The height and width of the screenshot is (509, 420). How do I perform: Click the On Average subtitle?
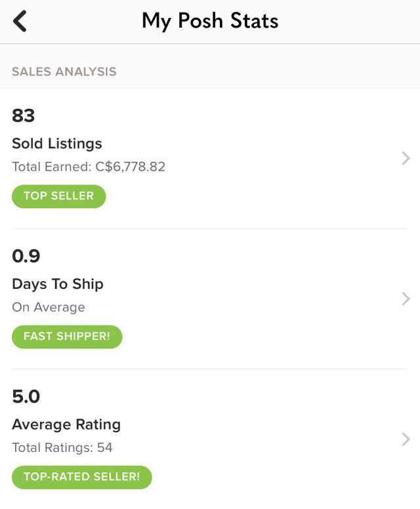click(49, 307)
